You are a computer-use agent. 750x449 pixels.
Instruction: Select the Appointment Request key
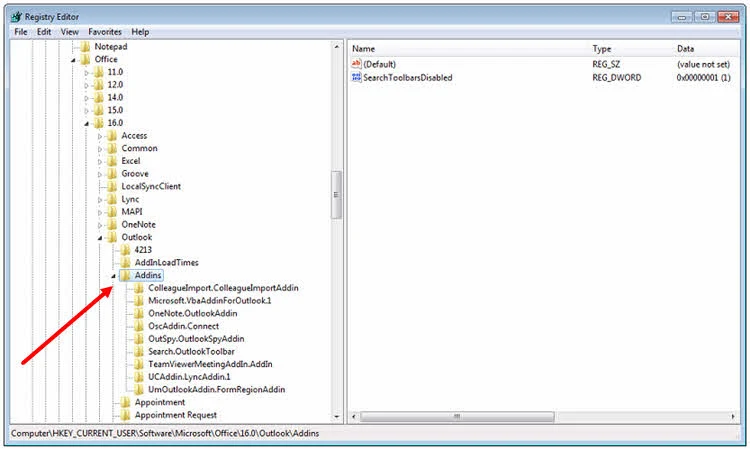point(176,415)
